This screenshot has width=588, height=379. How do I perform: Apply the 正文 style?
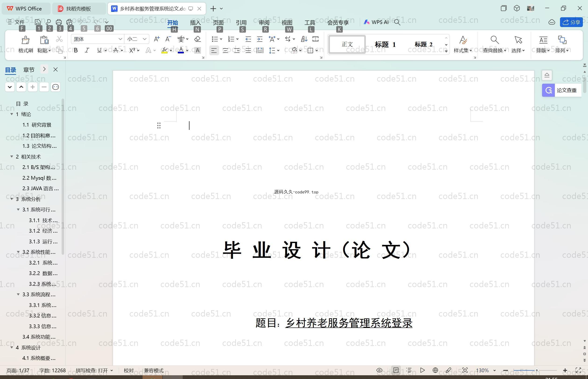[347, 44]
